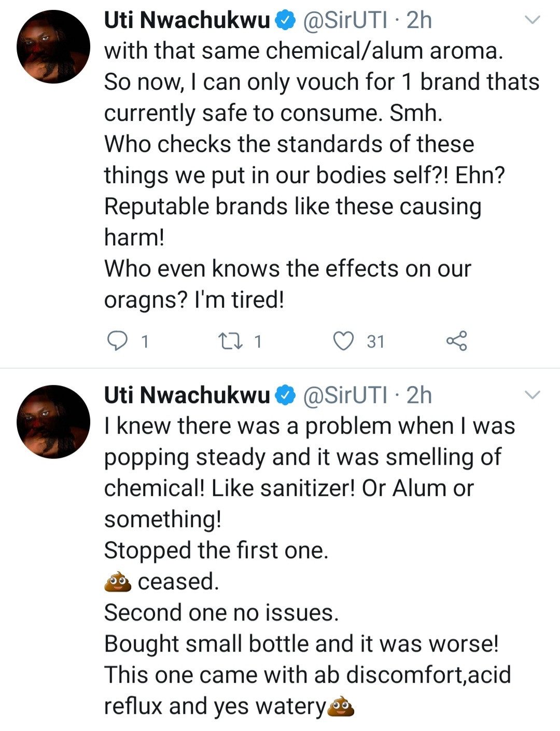Open the "2h" timestamp on the top tweet
Image resolution: width=560 pixels, height=731 pixels.
419,20
